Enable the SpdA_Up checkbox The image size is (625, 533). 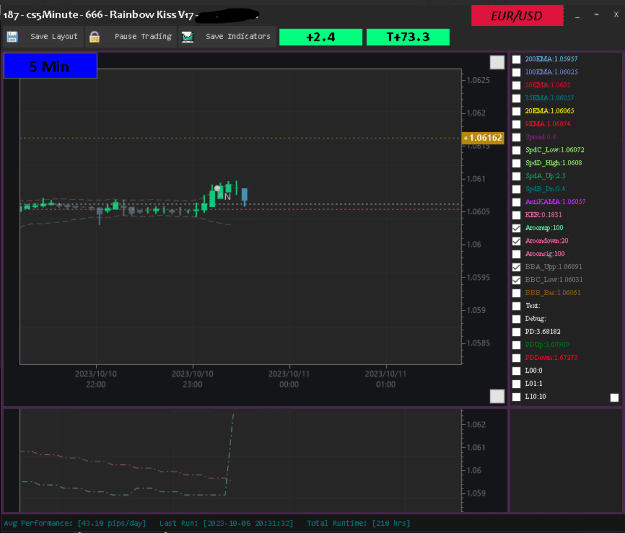516,176
